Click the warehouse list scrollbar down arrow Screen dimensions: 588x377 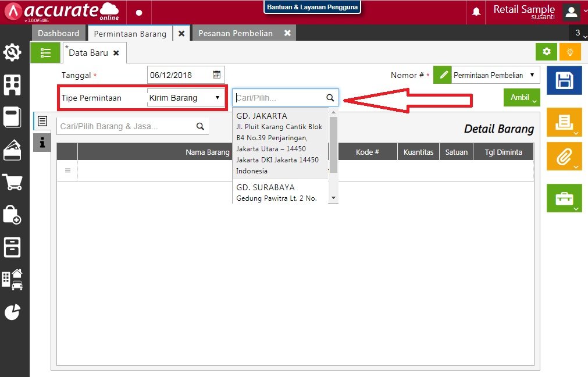(333, 198)
